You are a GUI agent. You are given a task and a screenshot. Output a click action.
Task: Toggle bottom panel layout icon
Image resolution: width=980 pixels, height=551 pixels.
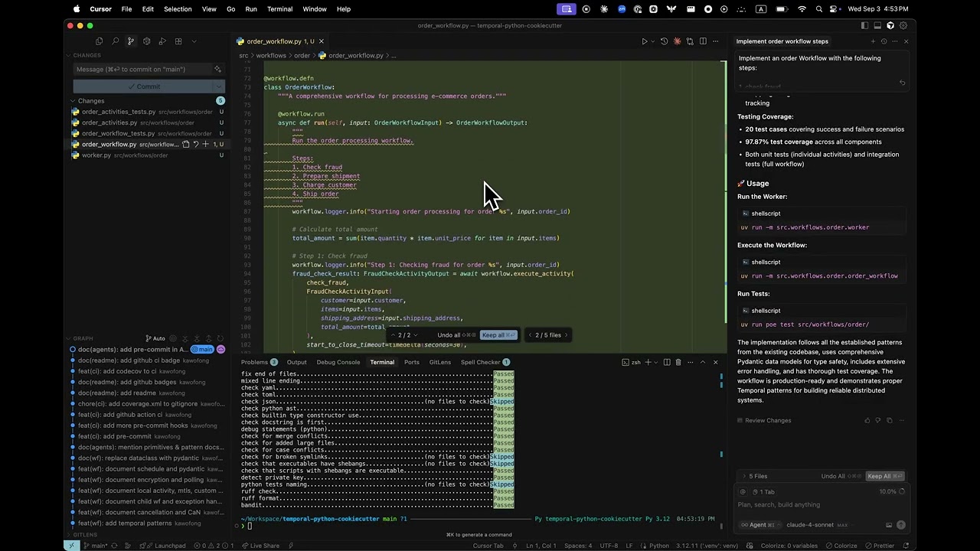click(x=877, y=25)
